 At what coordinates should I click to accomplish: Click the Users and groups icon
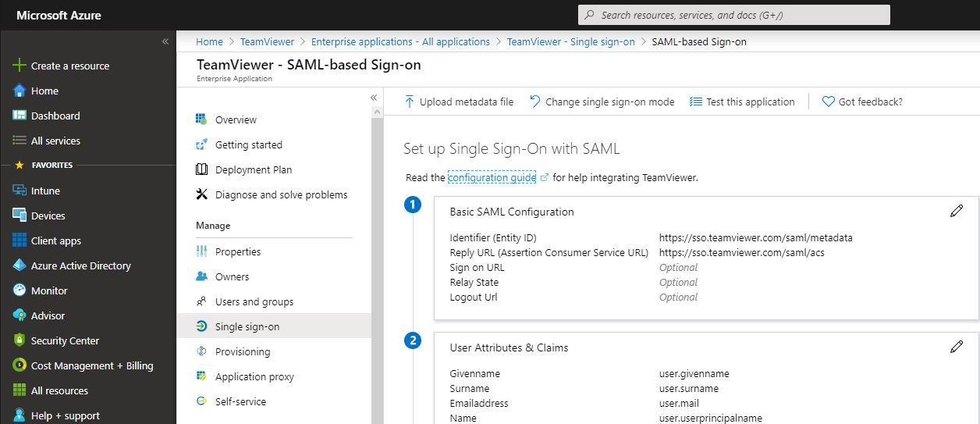pyautogui.click(x=201, y=301)
